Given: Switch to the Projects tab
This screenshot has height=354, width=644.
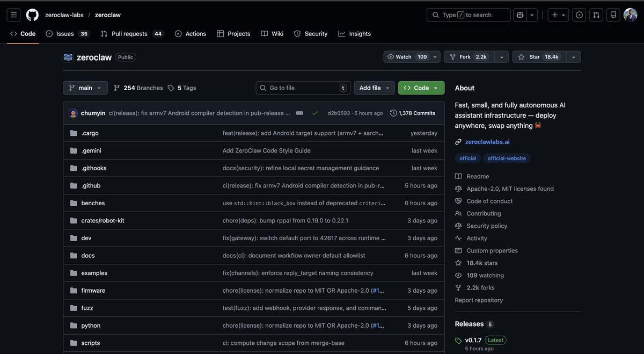Looking at the screenshot, I should (x=233, y=34).
